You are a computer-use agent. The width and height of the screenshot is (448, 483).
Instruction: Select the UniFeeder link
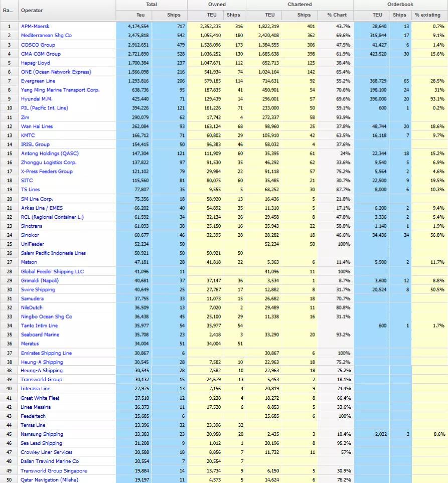click(x=32, y=244)
